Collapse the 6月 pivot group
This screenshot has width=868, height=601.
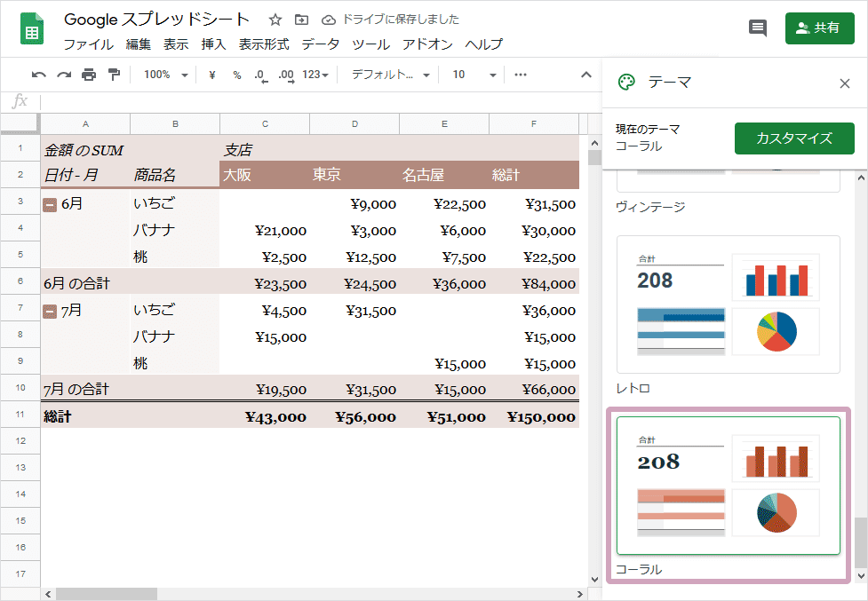click(x=50, y=204)
